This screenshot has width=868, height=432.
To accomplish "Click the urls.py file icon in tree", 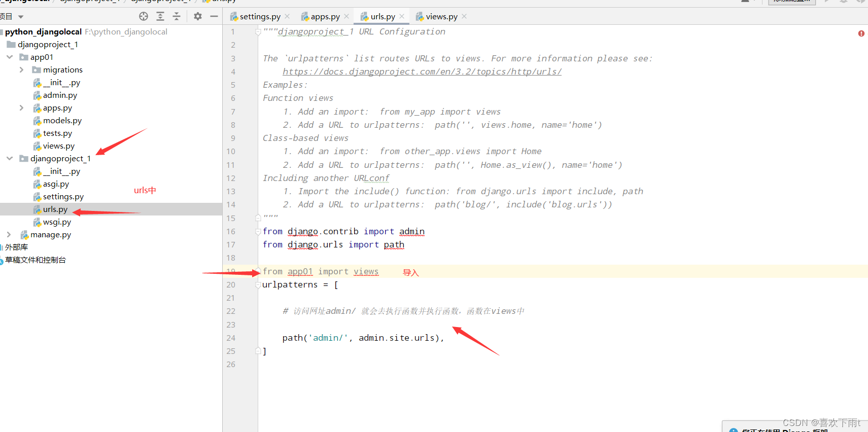I will coord(37,209).
